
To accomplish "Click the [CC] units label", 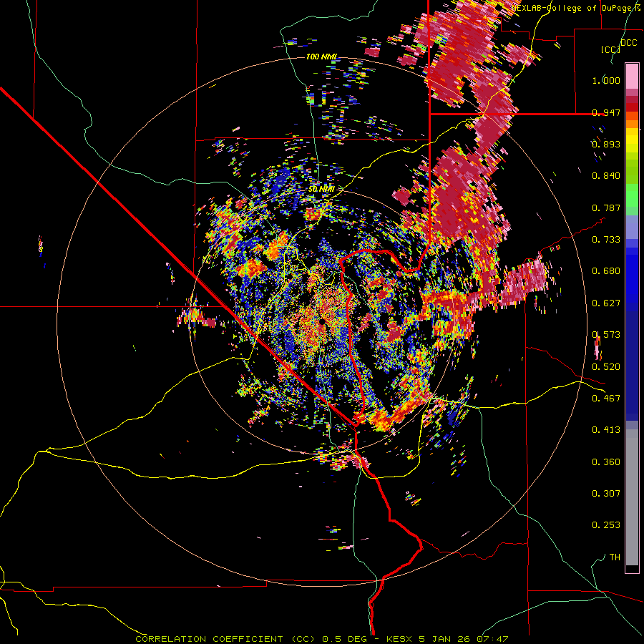I will click(610, 49).
